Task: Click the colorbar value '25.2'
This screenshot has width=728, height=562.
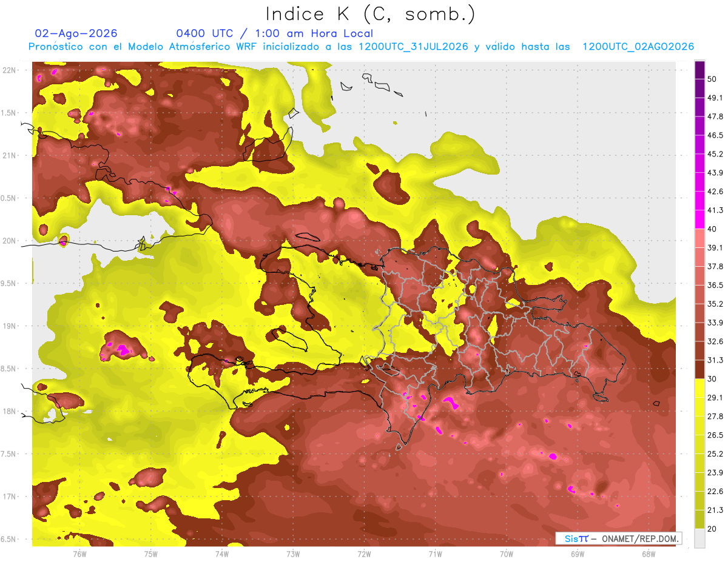Action: click(x=715, y=453)
